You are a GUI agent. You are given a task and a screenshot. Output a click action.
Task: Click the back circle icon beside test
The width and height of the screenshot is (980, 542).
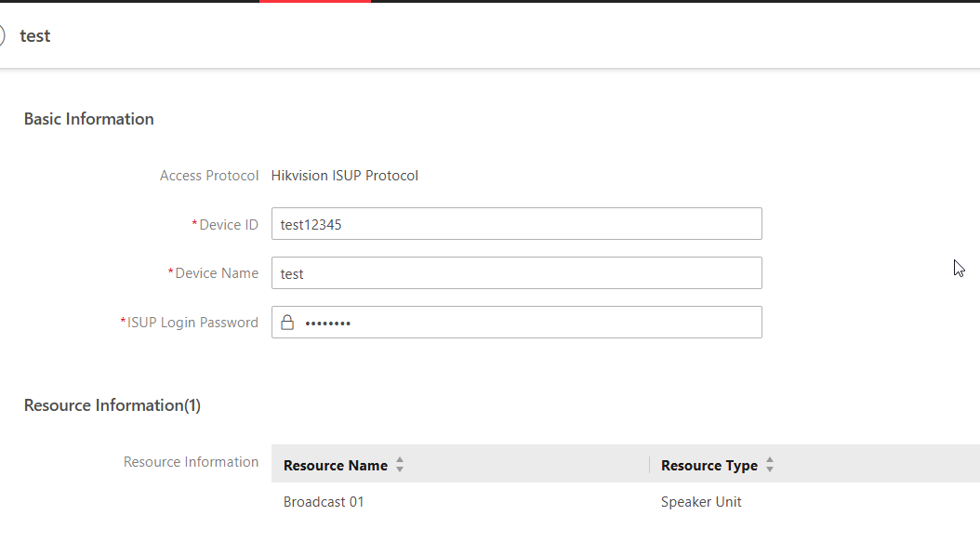coord(3,35)
